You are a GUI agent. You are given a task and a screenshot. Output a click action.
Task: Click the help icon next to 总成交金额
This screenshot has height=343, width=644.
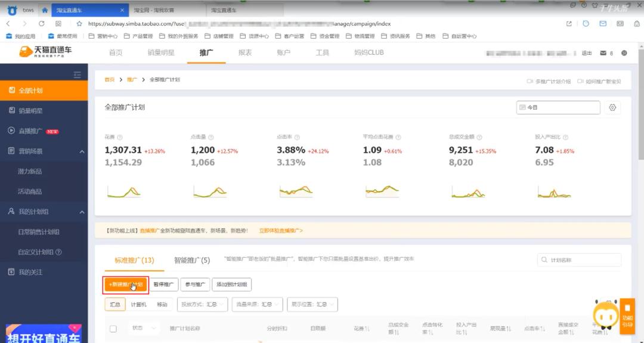click(x=479, y=137)
